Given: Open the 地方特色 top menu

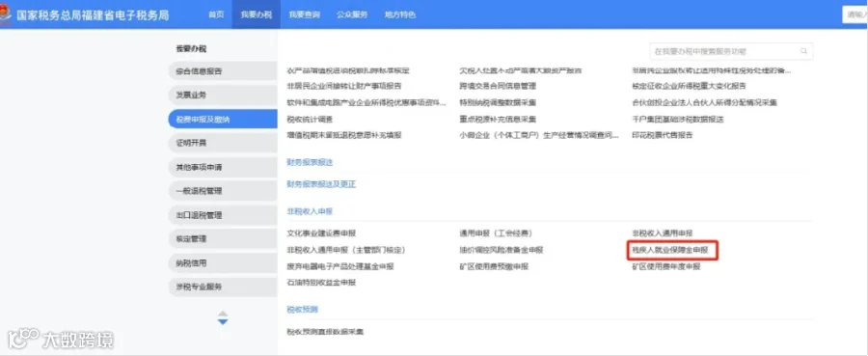Looking at the screenshot, I should tap(399, 14).
